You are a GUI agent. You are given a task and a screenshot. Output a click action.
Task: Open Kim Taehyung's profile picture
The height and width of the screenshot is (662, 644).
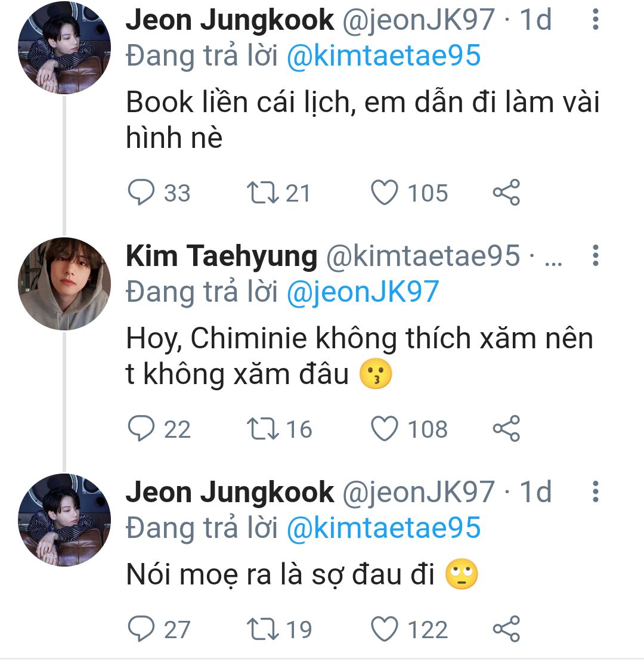coord(64,284)
